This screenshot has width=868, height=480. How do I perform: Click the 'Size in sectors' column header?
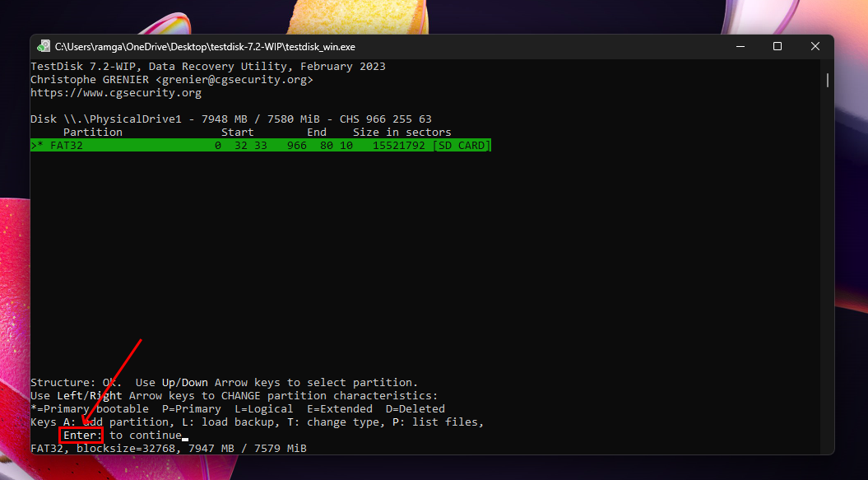[x=402, y=132]
